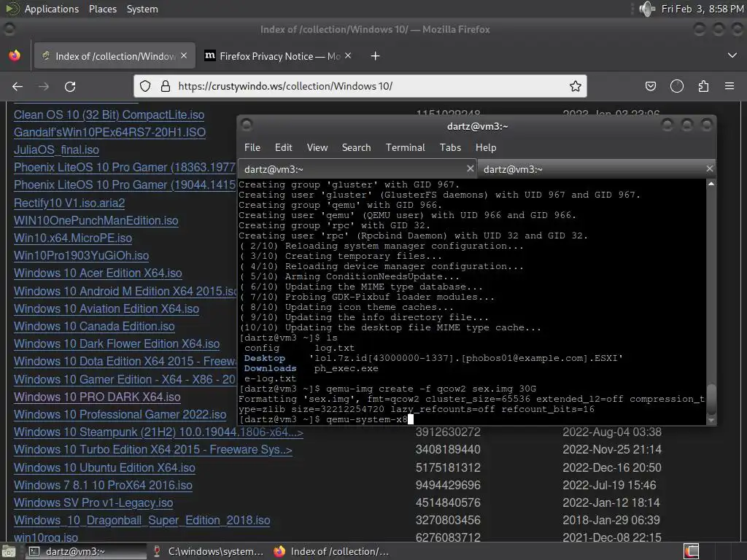
Task: Open Clean OS 10 (32 Bit) CompactLite.iso
Action: 109,114
